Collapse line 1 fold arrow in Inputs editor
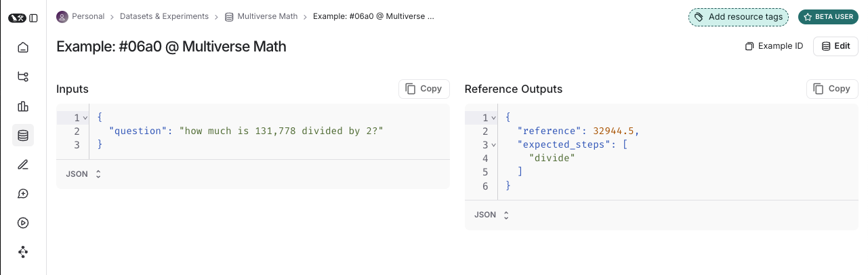The width and height of the screenshot is (868, 275). coord(85,118)
